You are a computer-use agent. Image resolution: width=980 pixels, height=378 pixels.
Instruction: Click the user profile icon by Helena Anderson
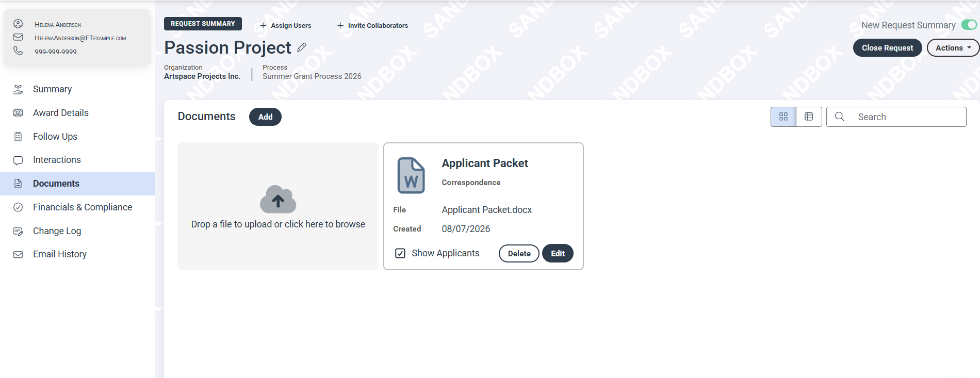pos(18,24)
